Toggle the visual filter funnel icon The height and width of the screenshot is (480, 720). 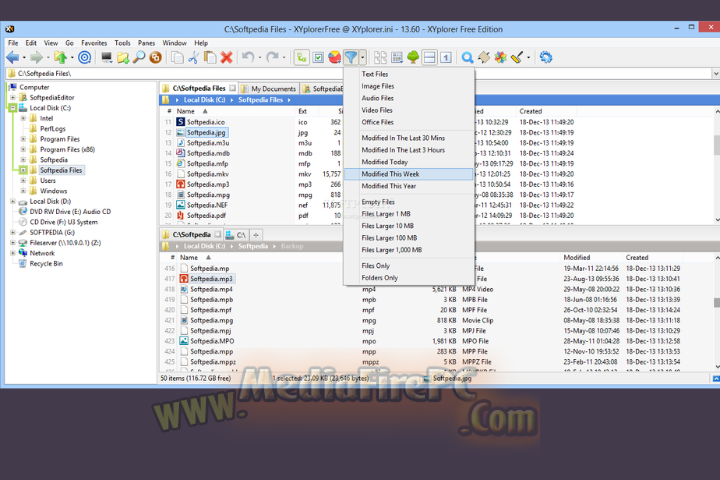tap(351, 57)
